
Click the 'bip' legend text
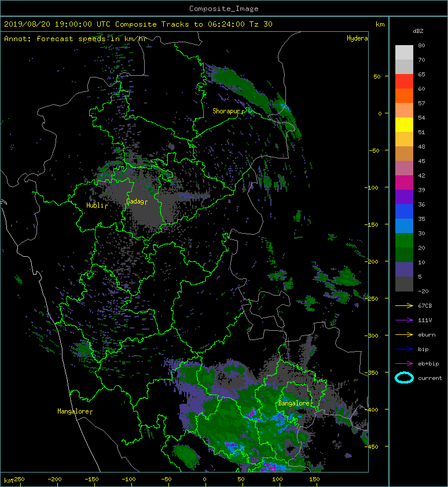[424, 349]
